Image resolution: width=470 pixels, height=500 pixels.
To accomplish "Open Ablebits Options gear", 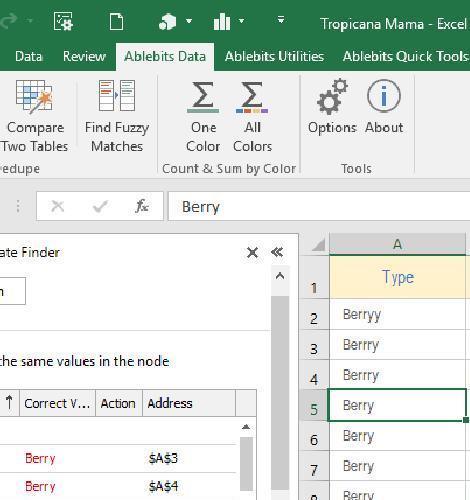I will [x=332, y=107].
